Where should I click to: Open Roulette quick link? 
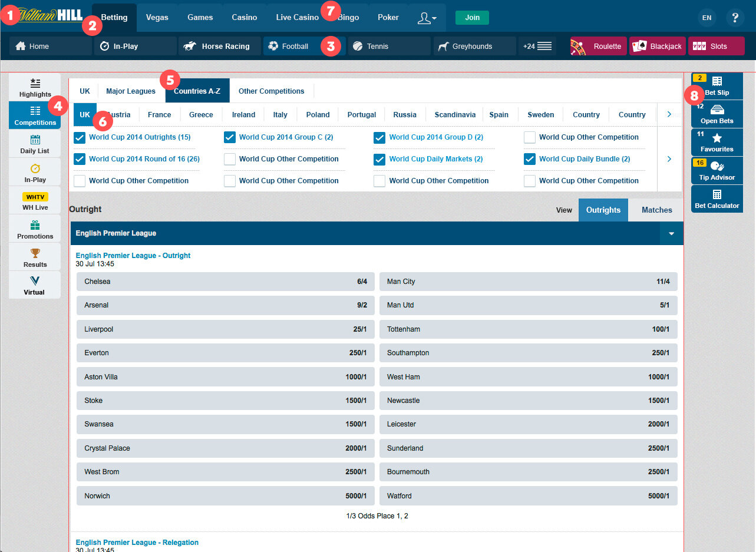click(x=598, y=46)
